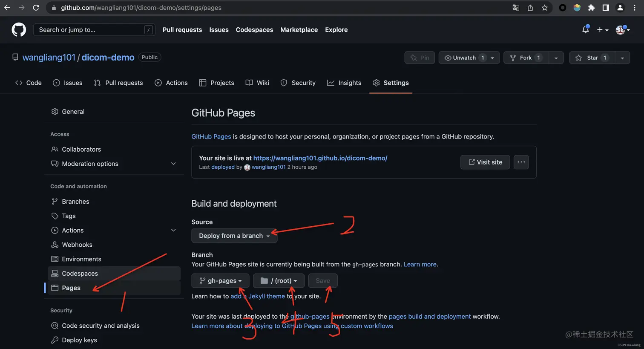
Task: Open the browser side panel icon
Action: tap(606, 8)
